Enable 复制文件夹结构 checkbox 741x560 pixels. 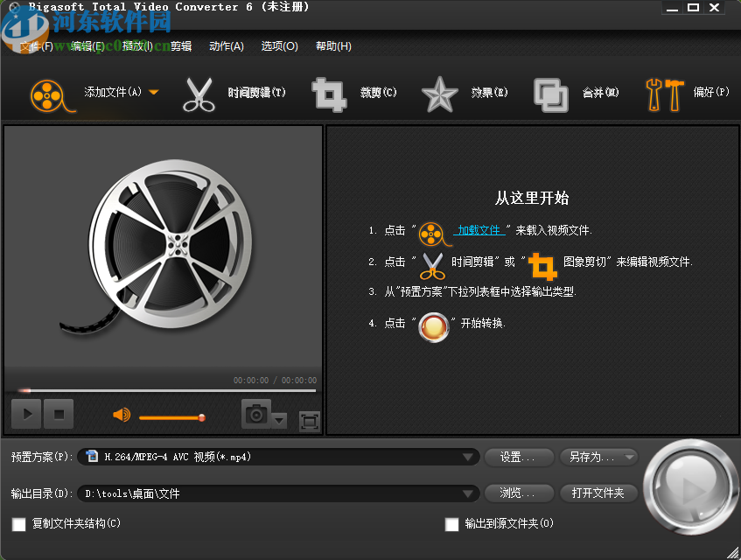pyautogui.click(x=18, y=524)
